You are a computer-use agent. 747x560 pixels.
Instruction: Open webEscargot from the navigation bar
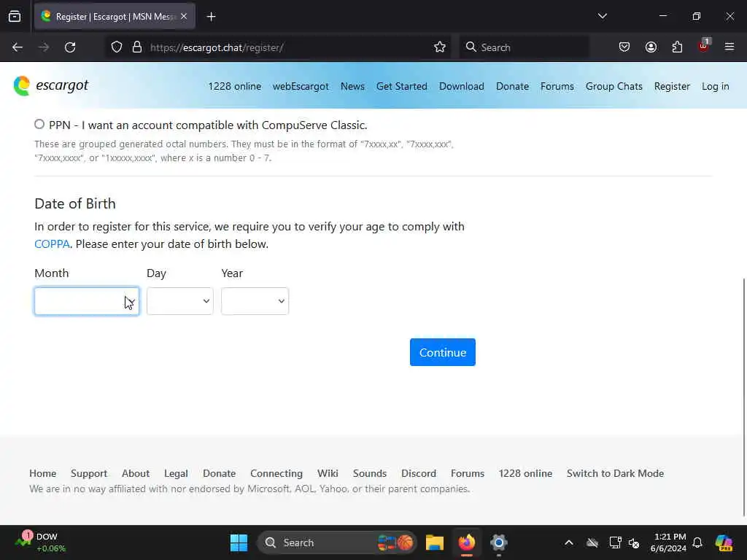[x=301, y=86]
